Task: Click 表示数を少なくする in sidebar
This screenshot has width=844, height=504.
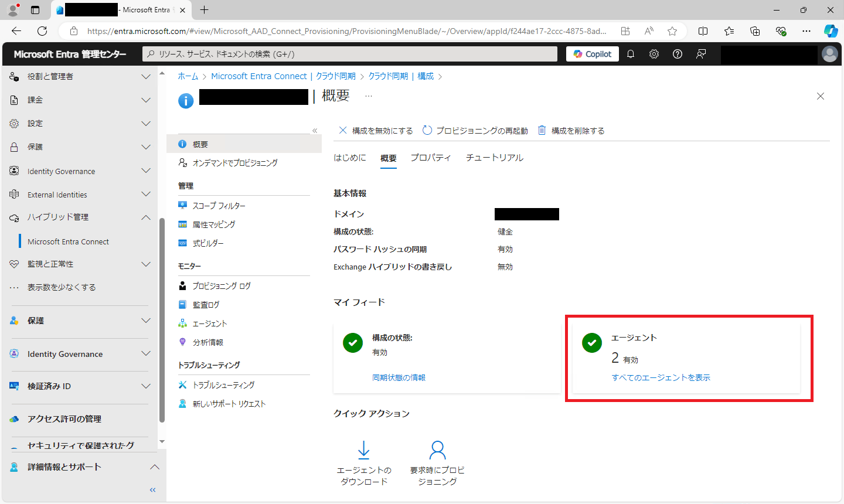Action: tap(62, 288)
